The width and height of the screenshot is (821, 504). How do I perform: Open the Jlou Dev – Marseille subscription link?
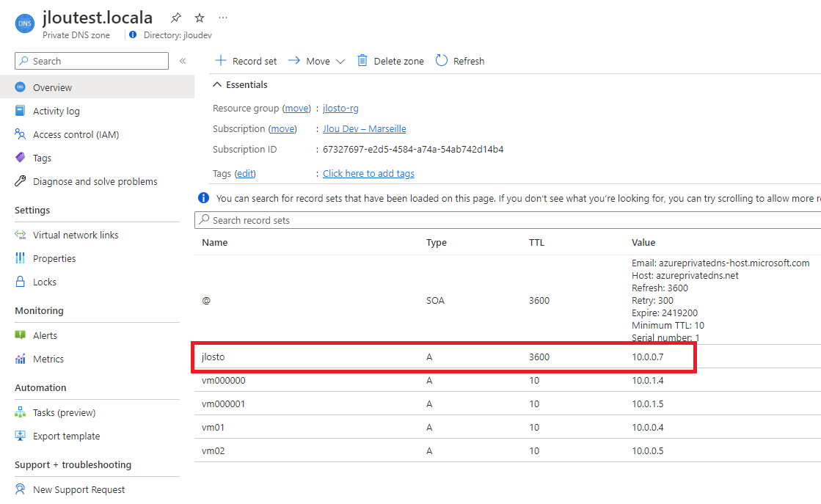(365, 128)
